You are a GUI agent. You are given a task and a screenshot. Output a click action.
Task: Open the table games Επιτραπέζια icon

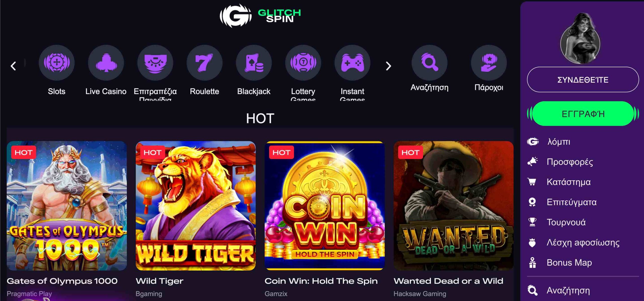click(x=155, y=63)
